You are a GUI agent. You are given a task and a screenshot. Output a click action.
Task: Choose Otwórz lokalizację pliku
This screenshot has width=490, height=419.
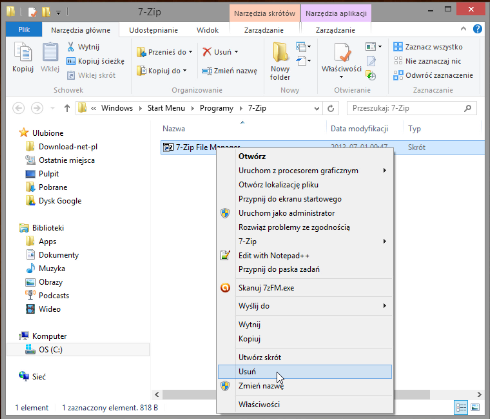[x=305, y=185]
